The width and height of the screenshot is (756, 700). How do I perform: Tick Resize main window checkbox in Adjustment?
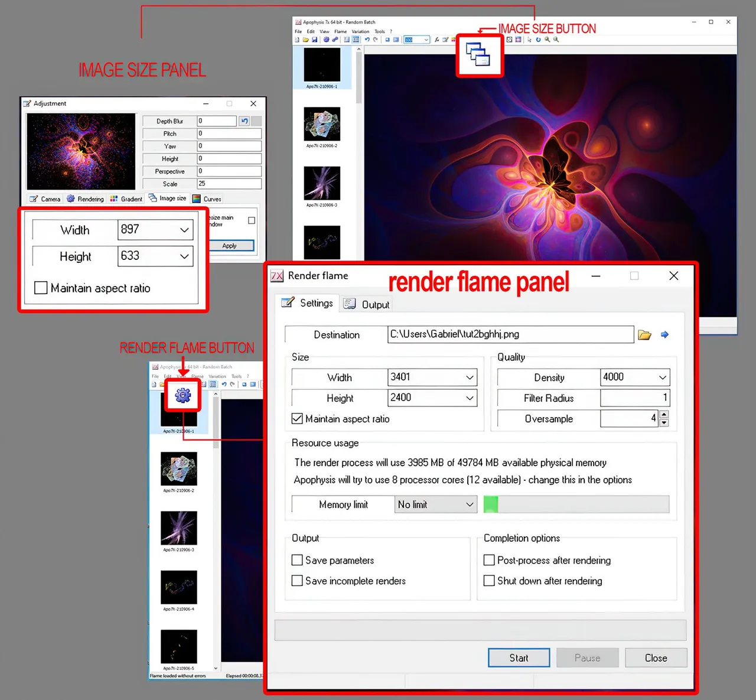click(252, 220)
